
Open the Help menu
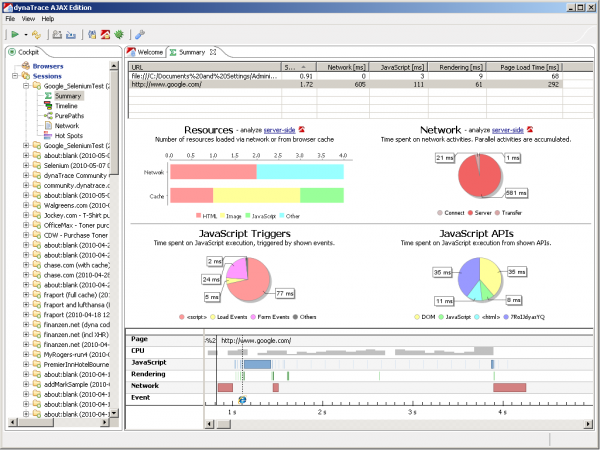coord(48,19)
